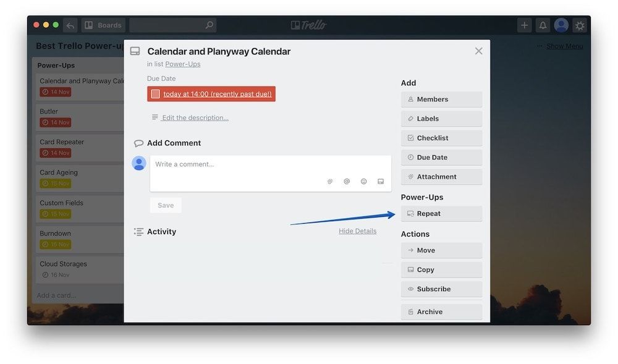Close the card dialog
Viewport: 618px width, 364px height.
[x=478, y=51]
